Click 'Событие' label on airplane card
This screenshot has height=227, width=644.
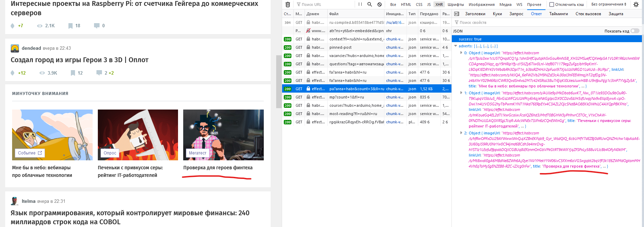tap(30, 153)
